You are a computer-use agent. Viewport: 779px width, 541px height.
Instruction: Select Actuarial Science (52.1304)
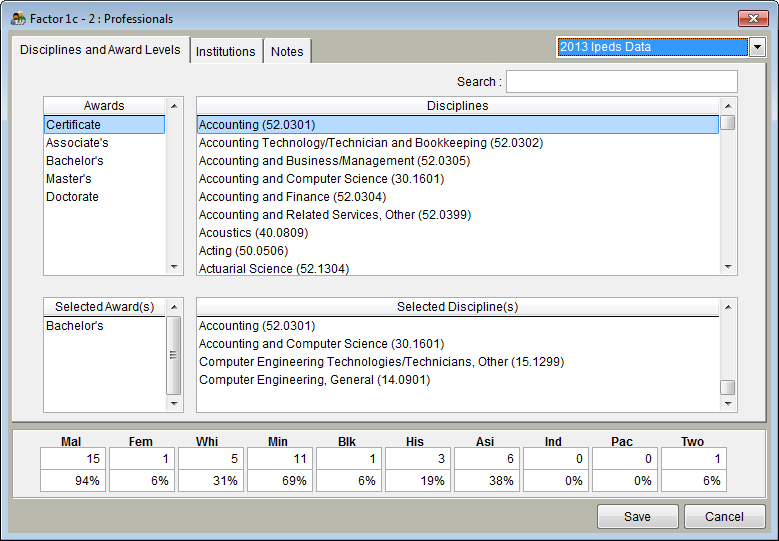pos(458,268)
